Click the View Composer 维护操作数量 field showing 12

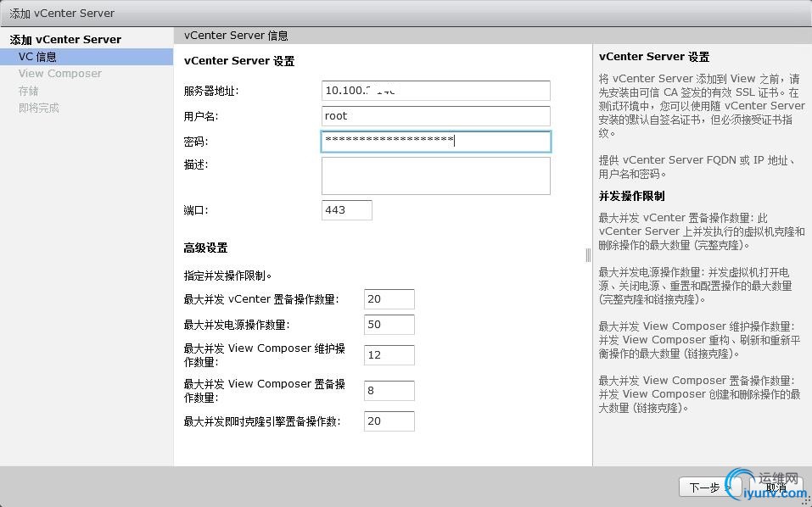389,355
